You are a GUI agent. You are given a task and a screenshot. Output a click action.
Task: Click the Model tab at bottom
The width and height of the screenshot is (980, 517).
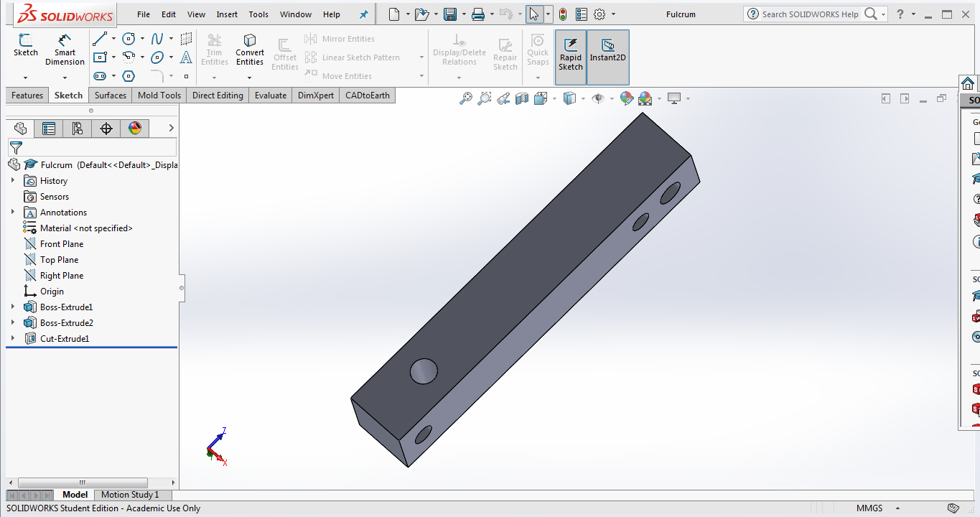tap(75, 495)
